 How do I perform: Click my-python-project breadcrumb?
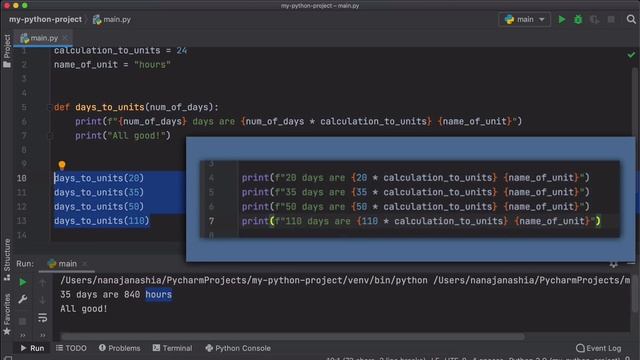pyautogui.click(x=45, y=19)
